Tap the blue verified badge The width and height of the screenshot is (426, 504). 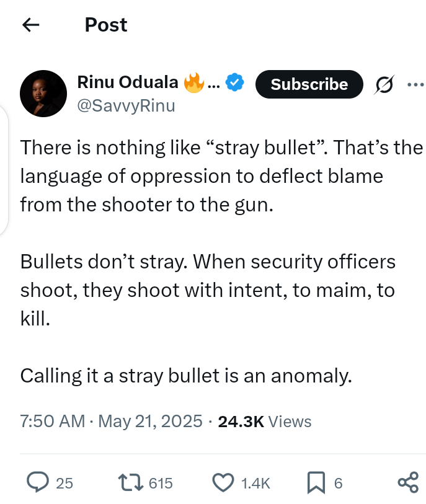tap(235, 82)
